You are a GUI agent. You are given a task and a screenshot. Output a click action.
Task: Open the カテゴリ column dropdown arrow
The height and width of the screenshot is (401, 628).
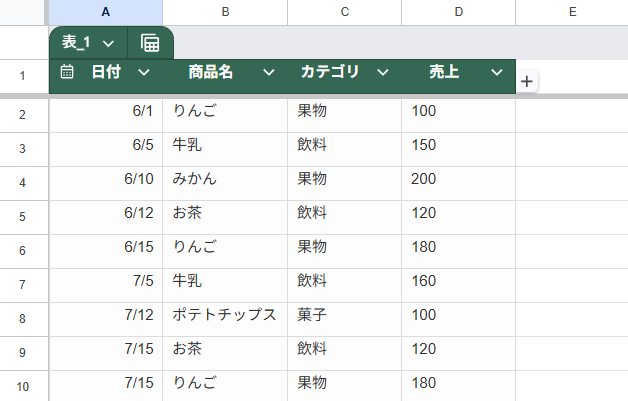pos(383,73)
